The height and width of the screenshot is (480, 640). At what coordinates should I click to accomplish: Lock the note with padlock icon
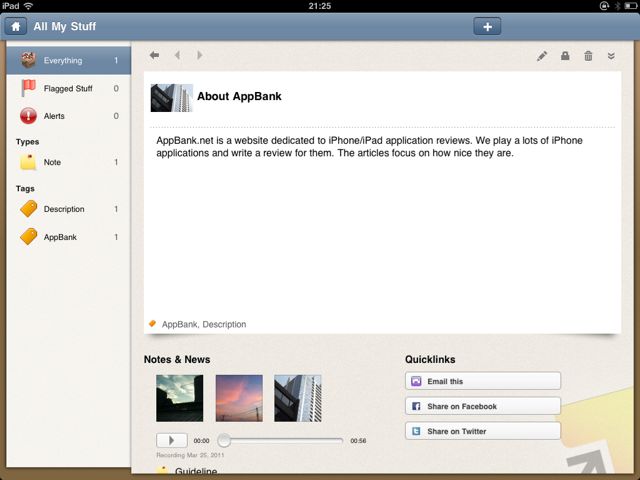click(x=565, y=56)
